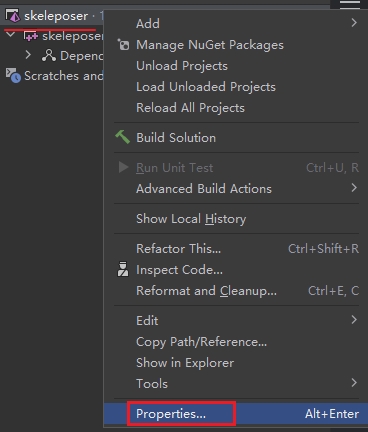Screen dimensions: 368x432
Task: Select the Scratches and Consoles item
Action: [x=63, y=76]
